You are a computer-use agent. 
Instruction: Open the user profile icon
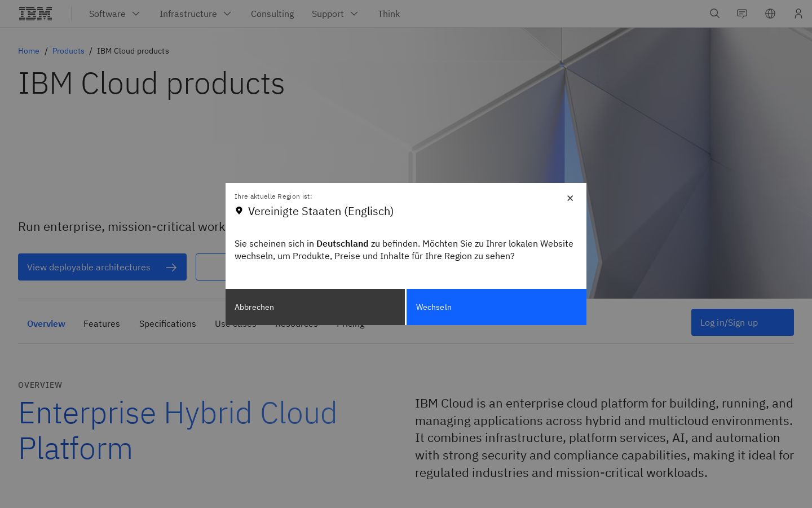click(x=798, y=14)
